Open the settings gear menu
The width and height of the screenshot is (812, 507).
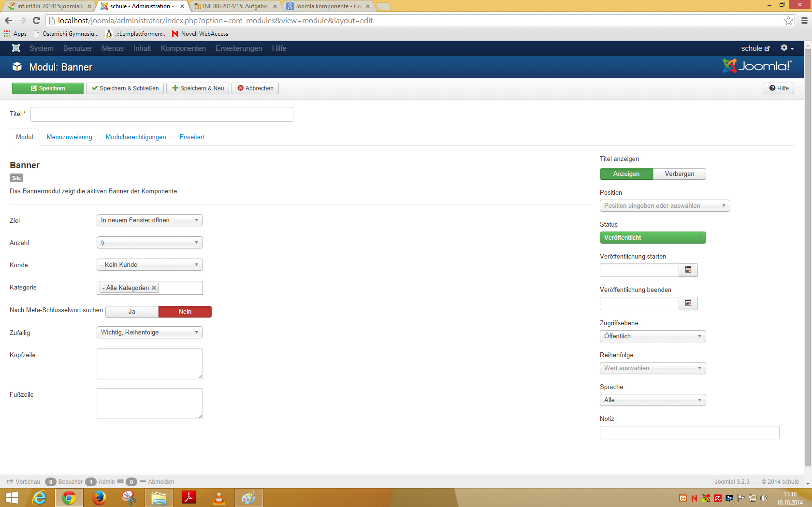tap(787, 48)
